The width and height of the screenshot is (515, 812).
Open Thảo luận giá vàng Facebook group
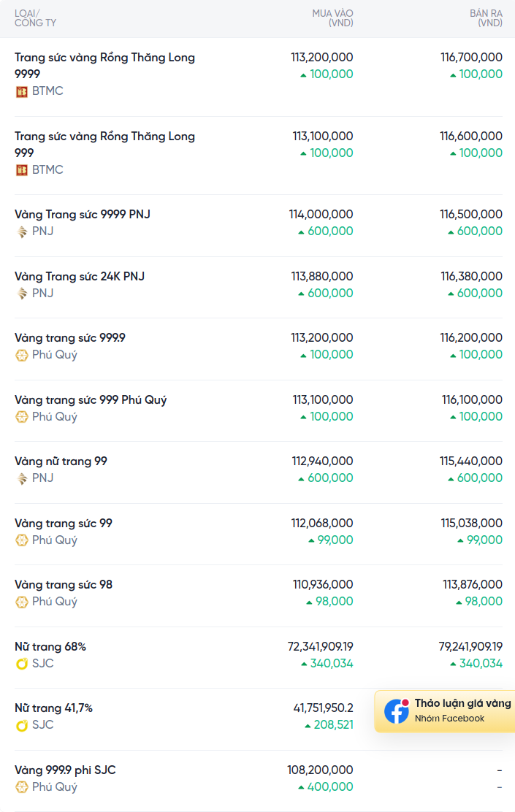tap(445, 711)
